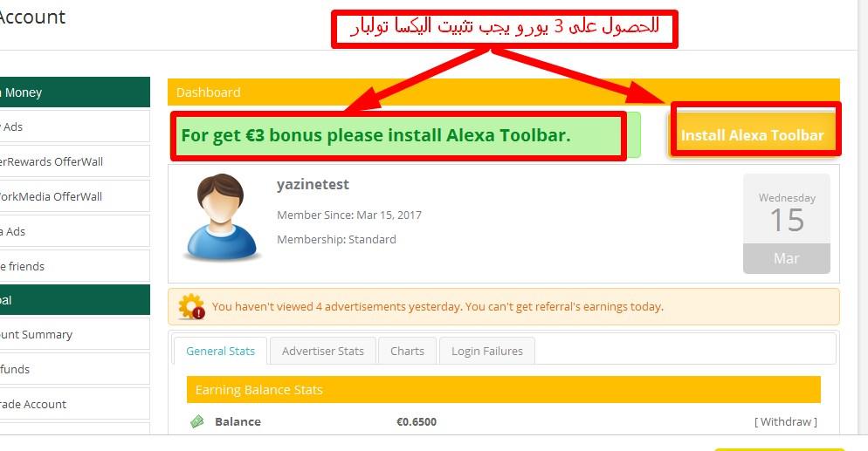The height and width of the screenshot is (451, 868).
Task: Click the Install Alexa Toolbar button
Action: tap(753, 135)
